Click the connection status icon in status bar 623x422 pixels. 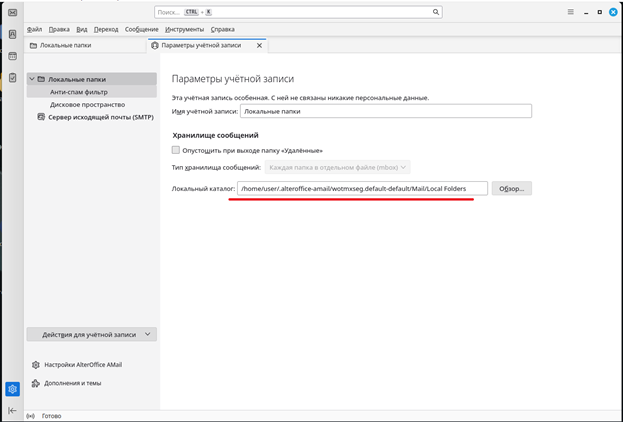click(31, 415)
